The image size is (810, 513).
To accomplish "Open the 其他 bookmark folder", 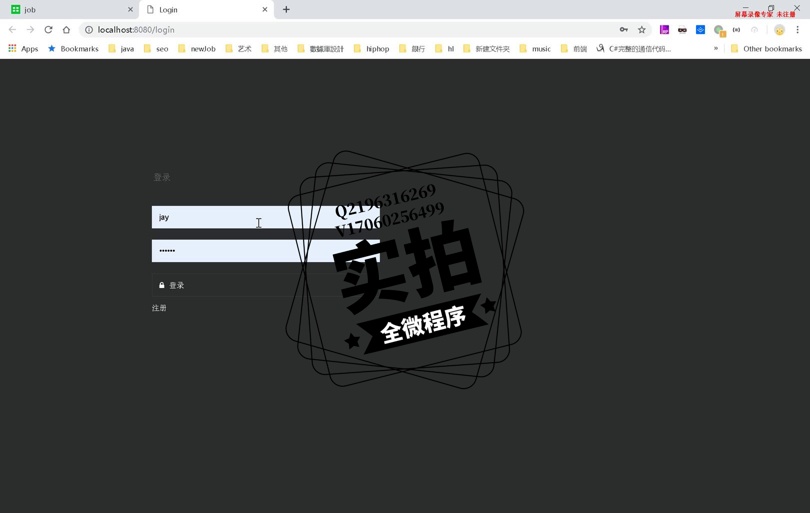I will [x=274, y=49].
